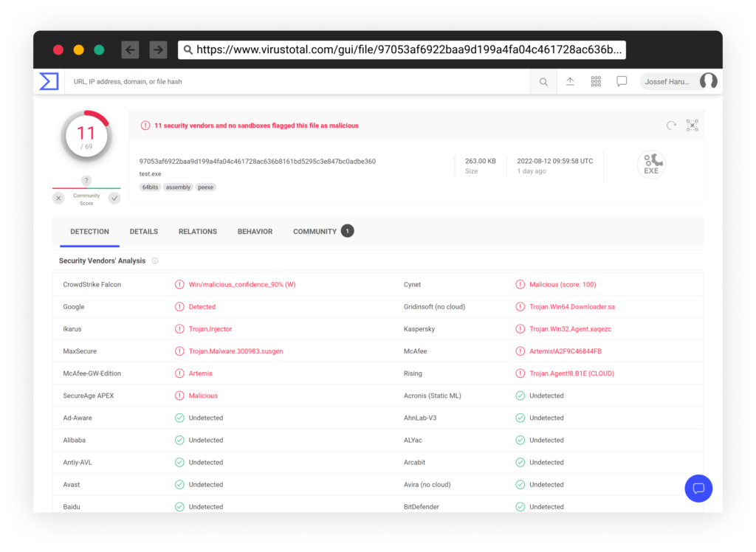
Task: Click the reanalyze refresh icon
Action: click(x=671, y=125)
